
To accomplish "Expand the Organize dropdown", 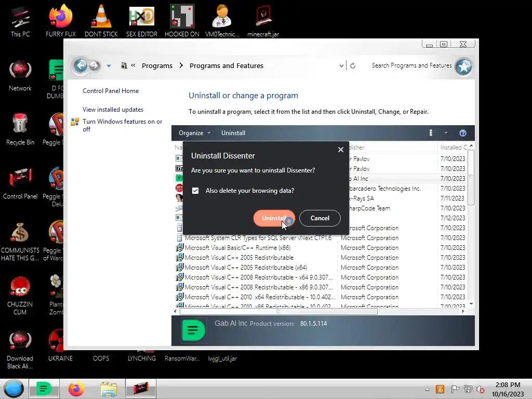I will (195, 133).
